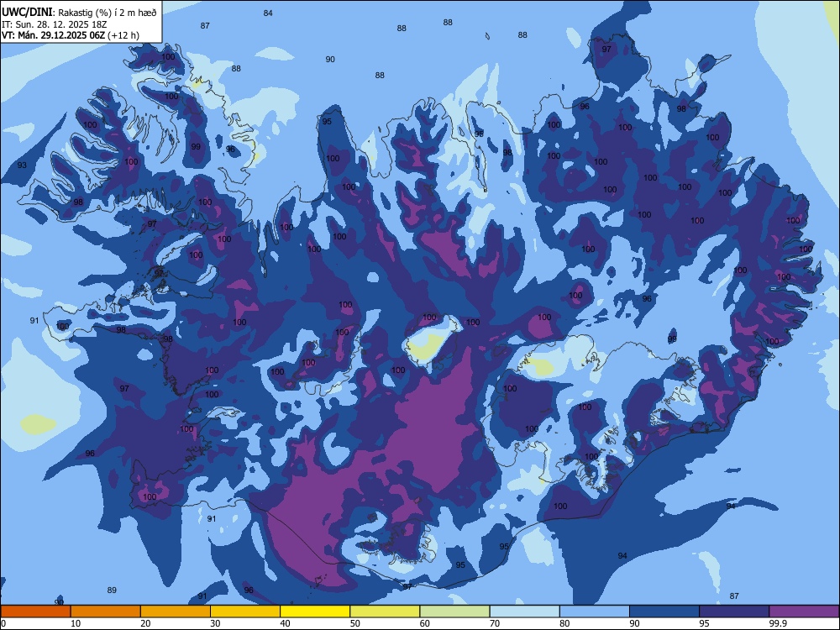Image resolution: width=840 pixels, height=630 pixels.
Task: Select the 80–90 light blue legend swatch
Action: 595,612
